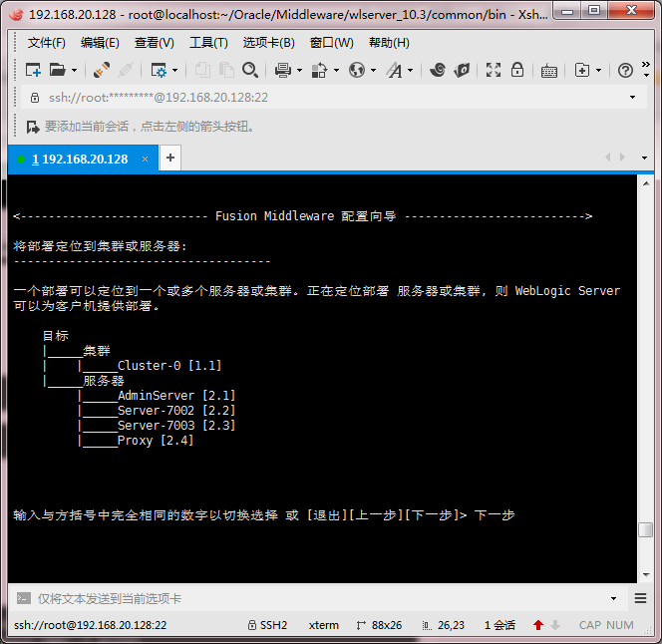Click the Print icon
Screen dimensions: 662x644
click(x=283, y=70)
